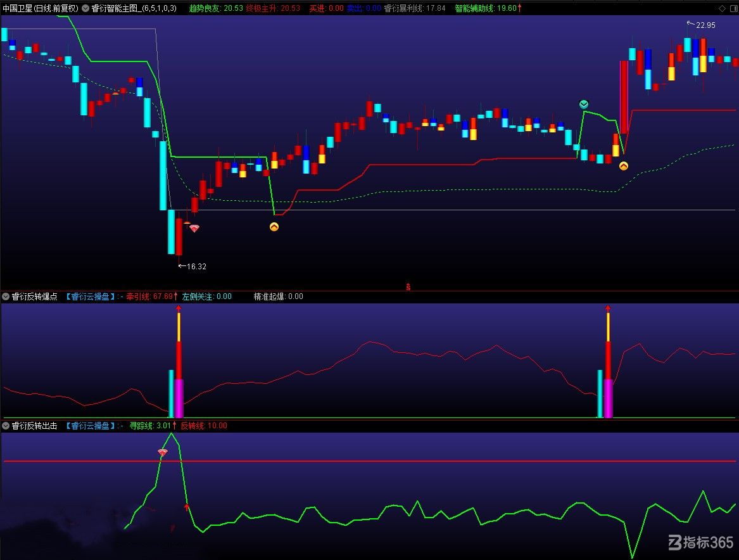
Task: Click the first red arrow spike in the 睿衍反转爆点 panel
Action: [179, 309]
